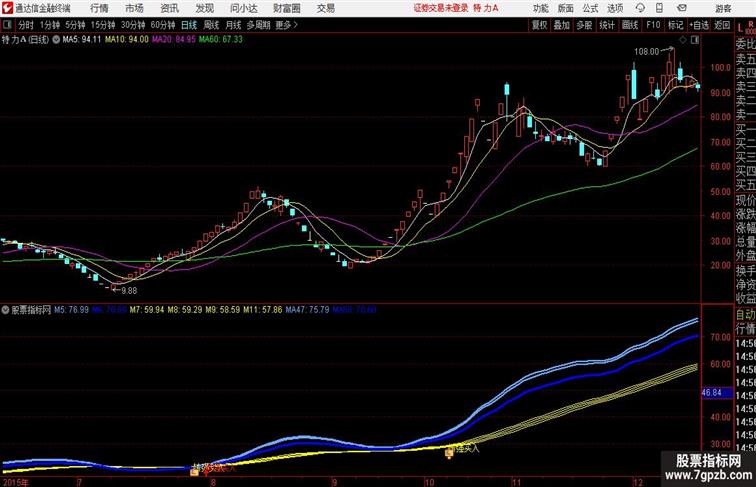Open the 资讯 menu
The width and height of the screenshot is (756, 487).
(x=169, y=8)
